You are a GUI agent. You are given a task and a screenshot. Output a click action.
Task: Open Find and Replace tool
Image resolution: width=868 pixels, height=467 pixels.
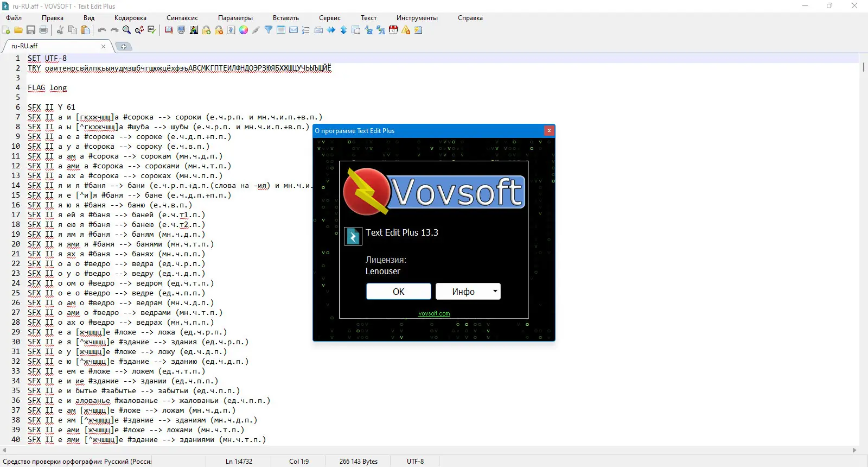pyautogui.click(x=139, y=30)
